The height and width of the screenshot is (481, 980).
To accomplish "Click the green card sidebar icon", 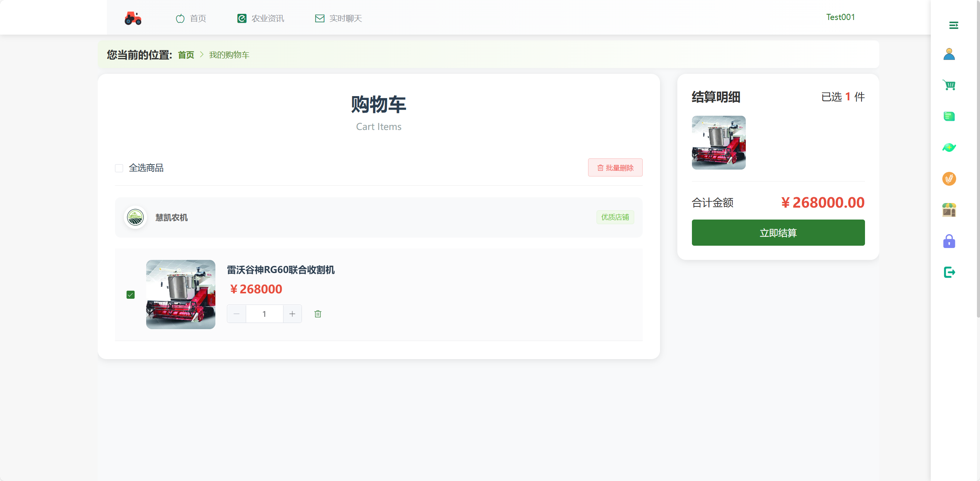I will tap(949, 117).
